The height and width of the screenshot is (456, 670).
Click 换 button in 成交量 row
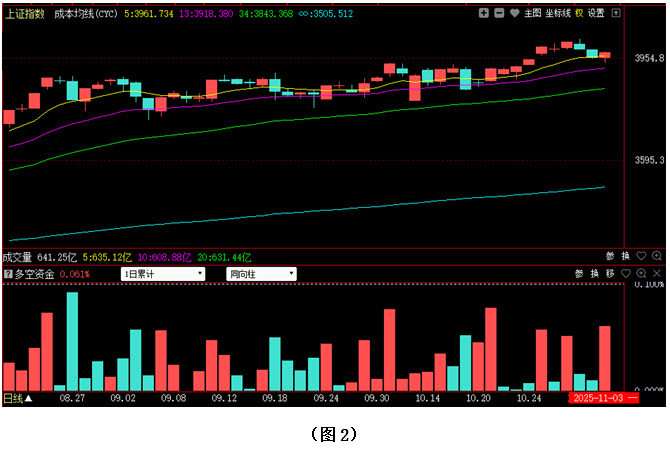[x=626, y=257]
